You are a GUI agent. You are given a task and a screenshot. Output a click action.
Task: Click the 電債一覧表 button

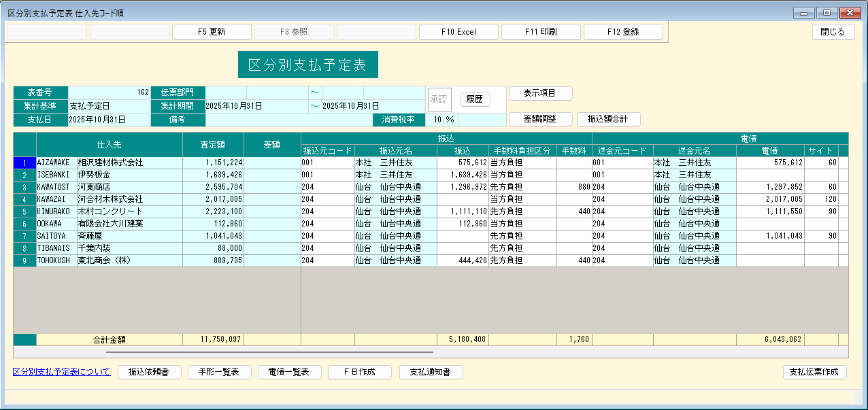290,372
